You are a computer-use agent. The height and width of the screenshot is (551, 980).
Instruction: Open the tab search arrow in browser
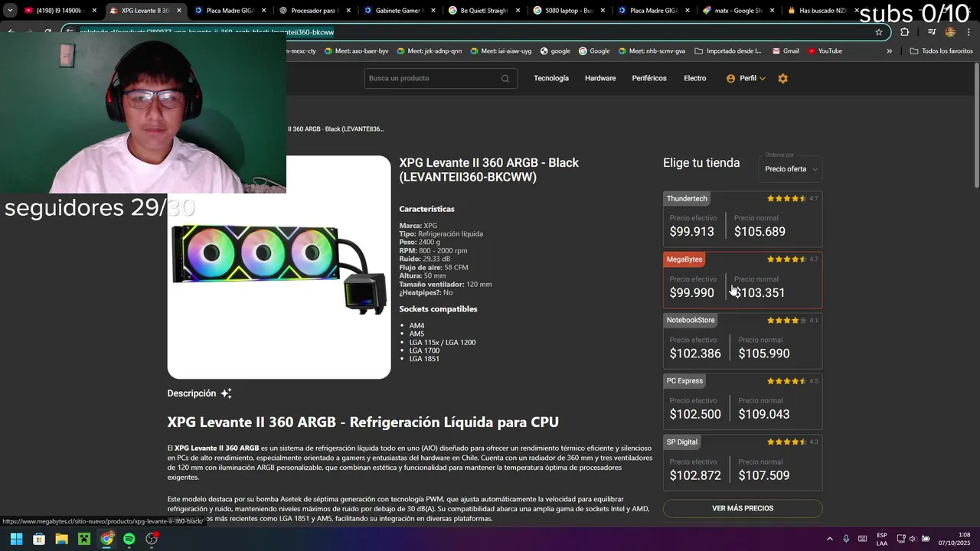tap(10, 11)
